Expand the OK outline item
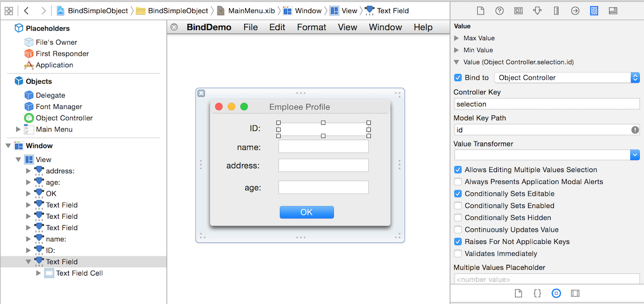Viewport: 644px width, 304px height. click(x=28, y=193)
